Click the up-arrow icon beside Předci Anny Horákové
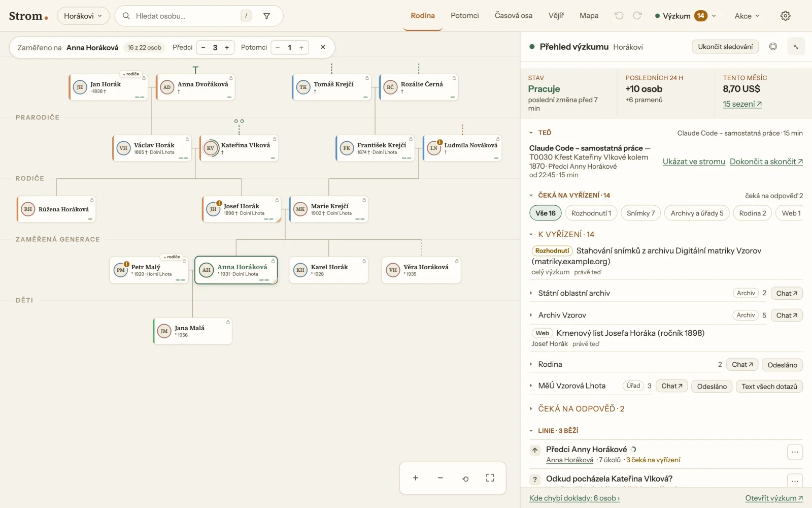 click(535, 450)
